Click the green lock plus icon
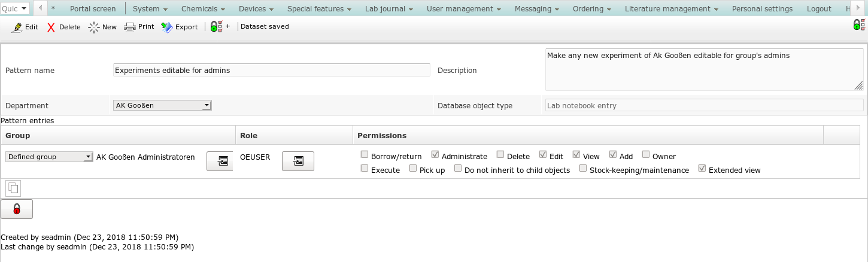The width and height of the screenshot is (868, 262). pos(217,27)
